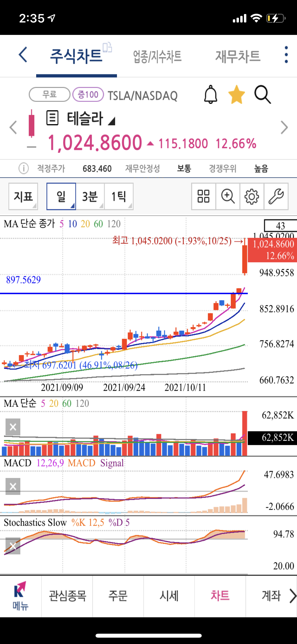Tap the MA 5 period in price chart legend
Viewport: 297px width, 644px height.
pos(62,224)
